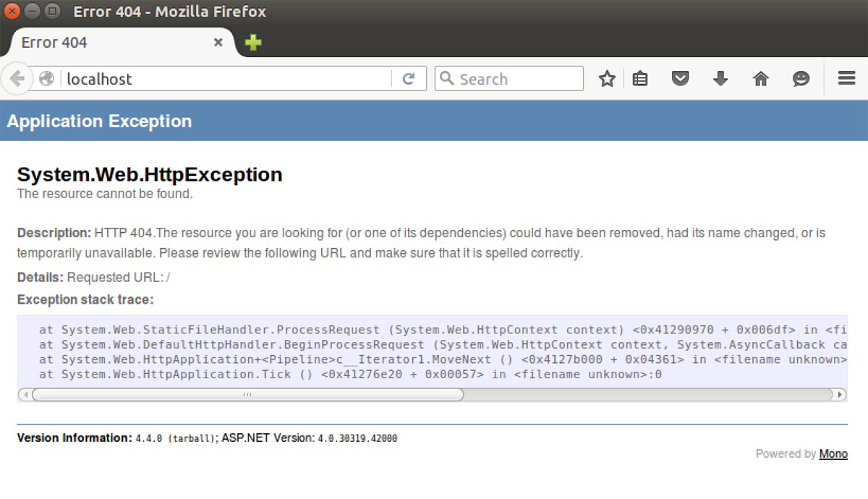Reload the page with refresh icon

click(409, 79)
